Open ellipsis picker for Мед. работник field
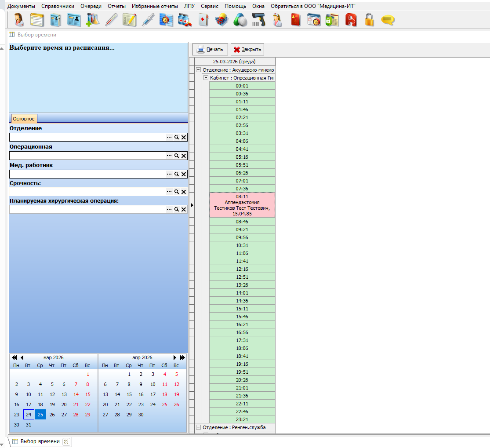This screenshot has width=490, height=448. tap(169, 175)
